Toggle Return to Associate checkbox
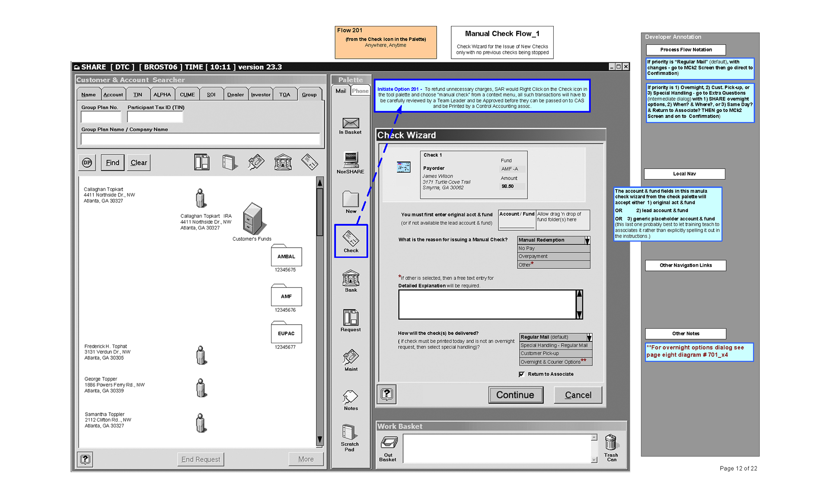 point(522,374)
